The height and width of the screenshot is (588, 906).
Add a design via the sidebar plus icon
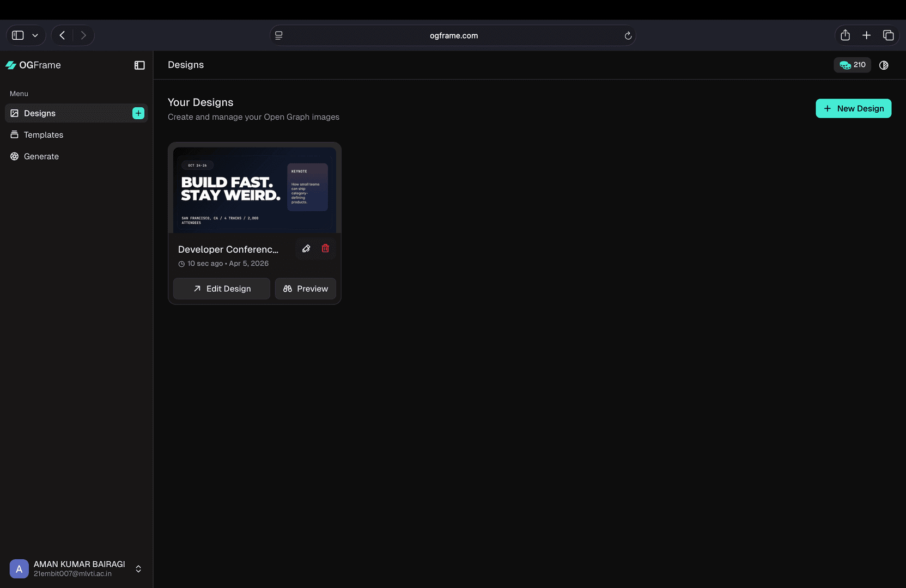[x=138, y=113]
